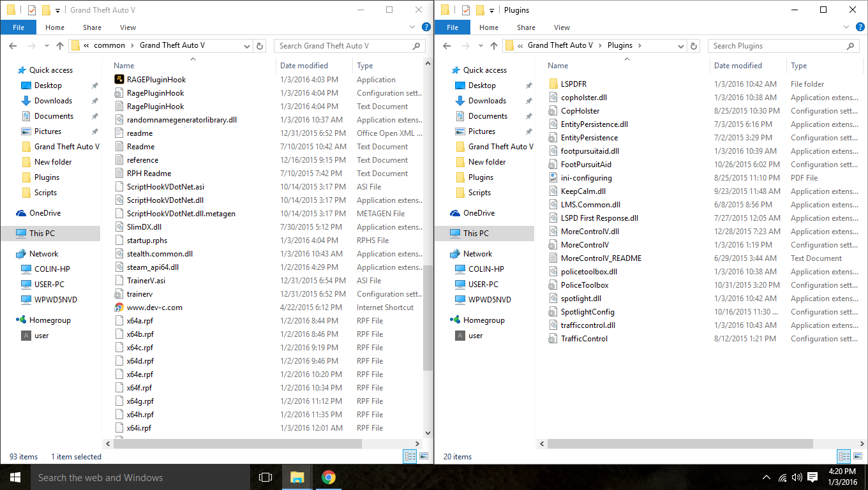Screen dimensions: 868x490
Task: Open Help in the Grand Theft Auto V window
Action: pos(426,27)
